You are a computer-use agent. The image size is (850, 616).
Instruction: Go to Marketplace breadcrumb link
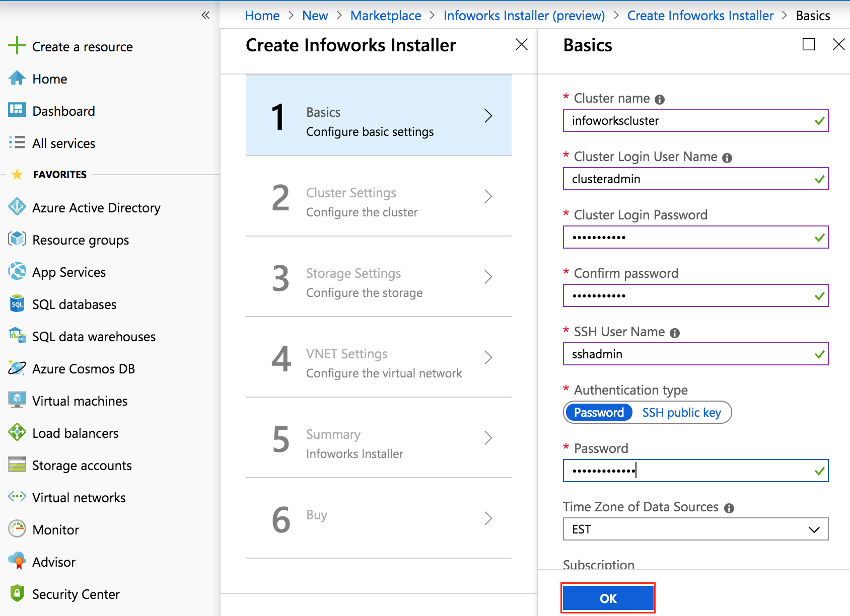coord(386,16)
